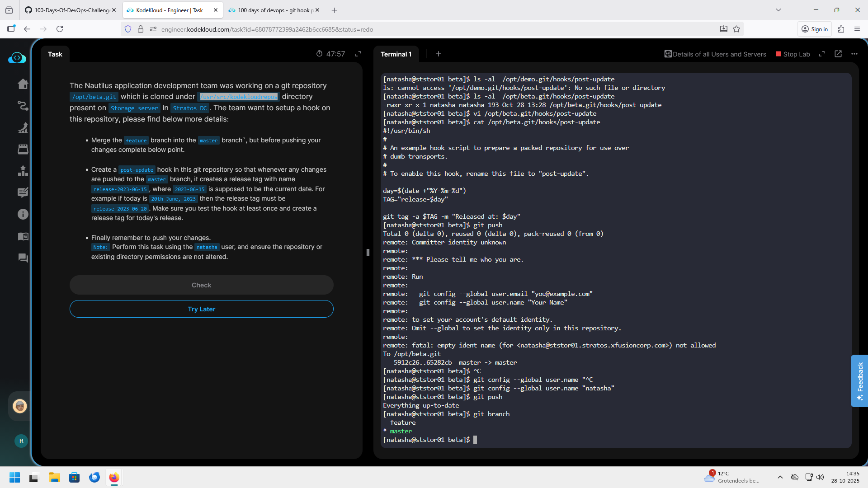This screenshot has width=868, height=488.
Task: Expand the Task panel to fullscreen
Action: pyautogui.click(x=358, y=54)
